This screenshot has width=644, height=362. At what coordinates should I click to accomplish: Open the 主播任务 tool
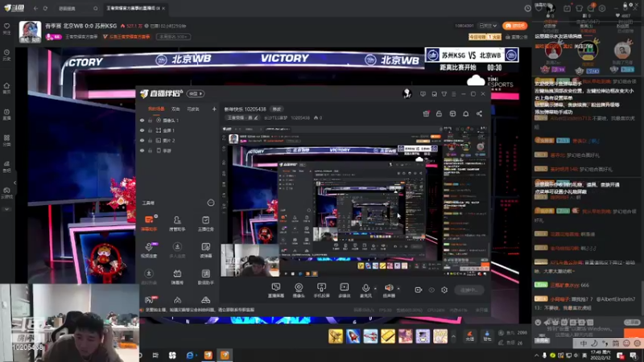click(205, 224)
